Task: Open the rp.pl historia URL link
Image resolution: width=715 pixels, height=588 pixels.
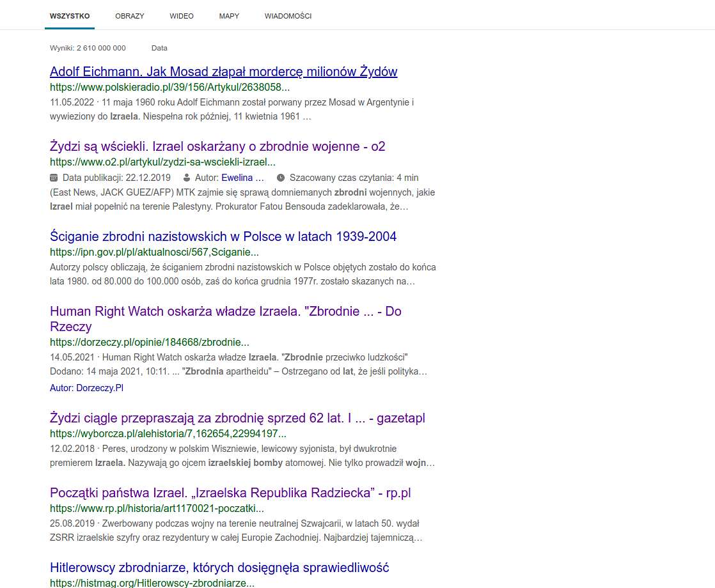Action: pos(157,508)
